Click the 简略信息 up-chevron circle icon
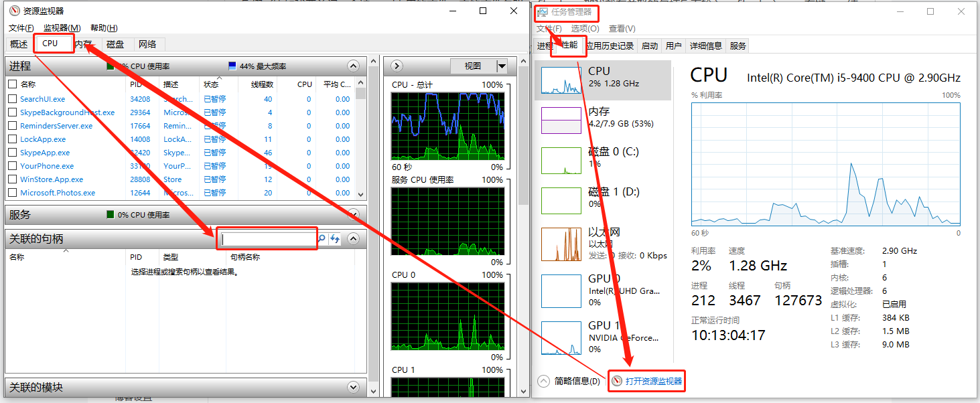 [x=544, y=381]
